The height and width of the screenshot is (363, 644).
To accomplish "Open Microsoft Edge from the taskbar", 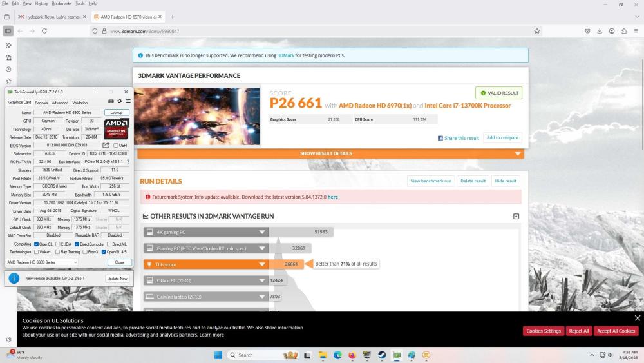I will [337, 355].
